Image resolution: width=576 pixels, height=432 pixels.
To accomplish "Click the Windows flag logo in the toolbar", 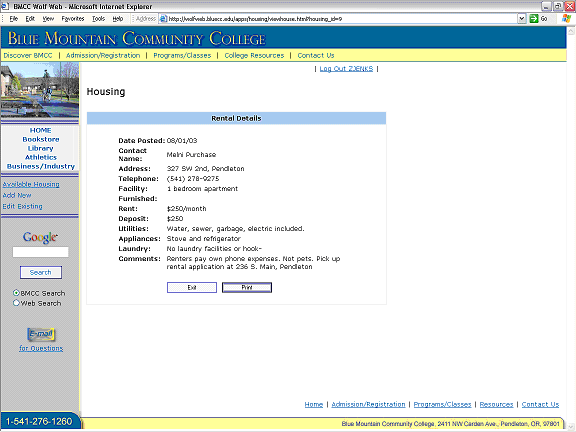I will click(x=566, y=18).
